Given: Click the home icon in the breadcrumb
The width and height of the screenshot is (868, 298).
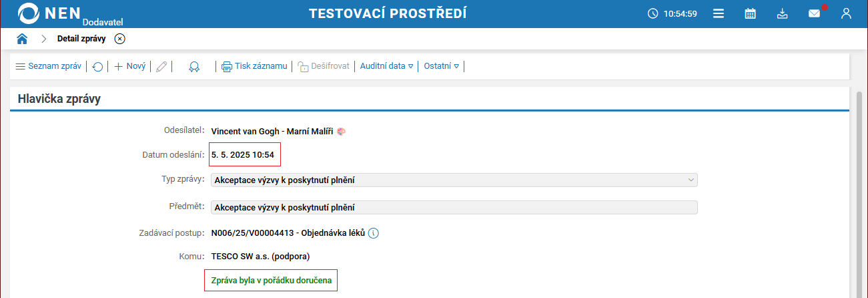Looking at the screenshot, I should tap(22, 39).
